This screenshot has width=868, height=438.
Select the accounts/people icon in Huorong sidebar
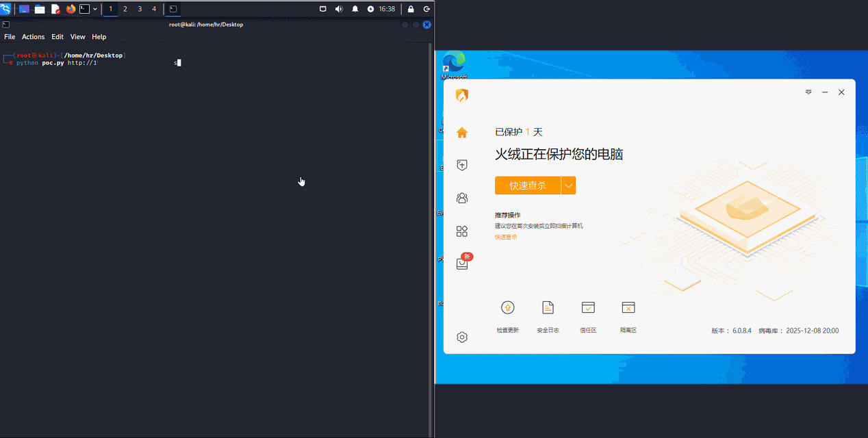462,198
